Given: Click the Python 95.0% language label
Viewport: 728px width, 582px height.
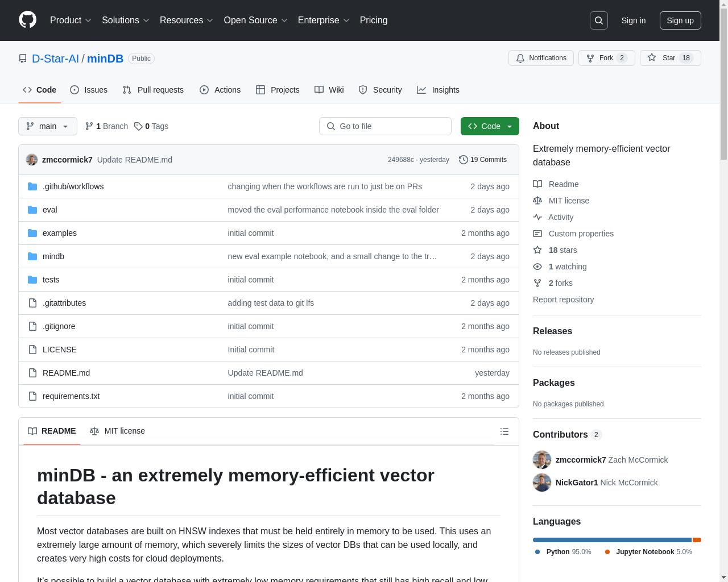Looking at the screenshot, I should click(x=563, y=552).
